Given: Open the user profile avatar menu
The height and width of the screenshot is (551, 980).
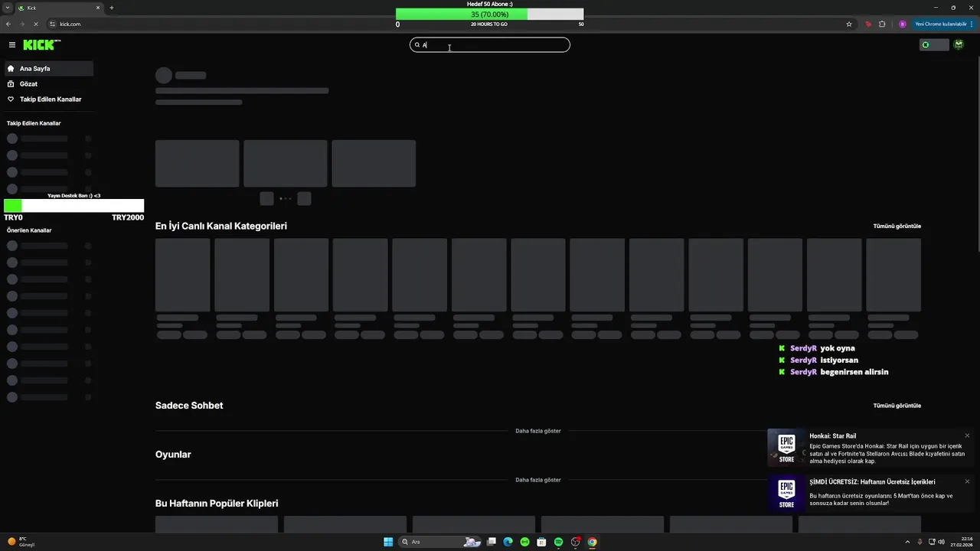Looking at the screenshot, I should click(959, 45).
